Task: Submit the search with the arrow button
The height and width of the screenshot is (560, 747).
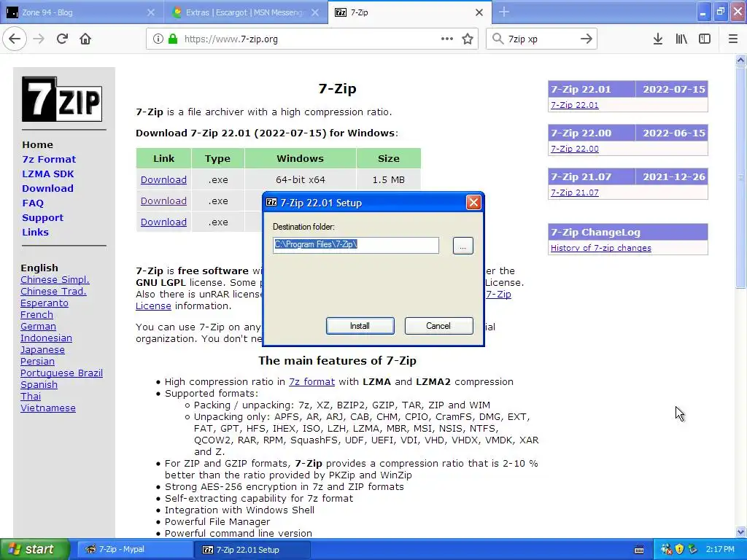Action: coord(587,39)
